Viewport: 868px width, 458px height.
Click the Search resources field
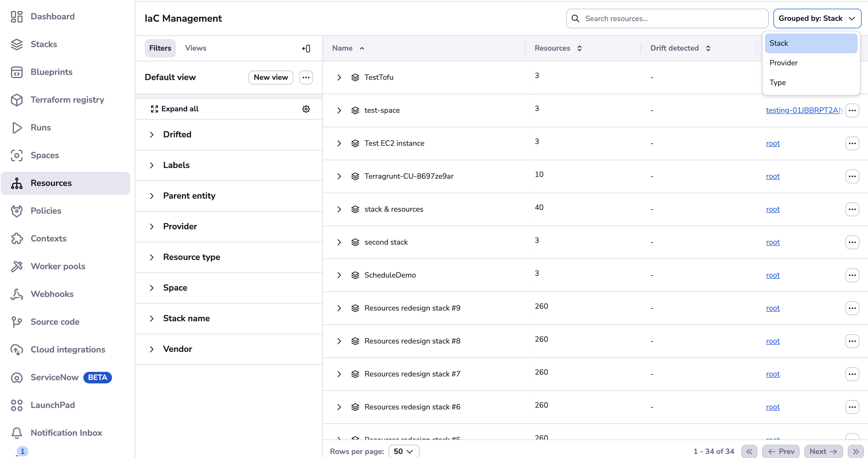tap(666, 18)
